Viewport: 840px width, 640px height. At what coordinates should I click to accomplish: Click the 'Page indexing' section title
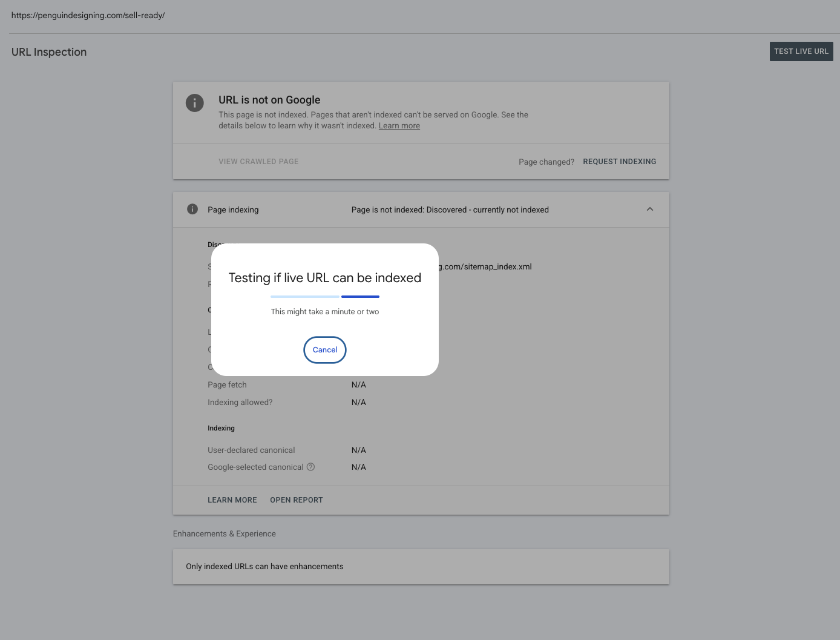click(233, 209)
